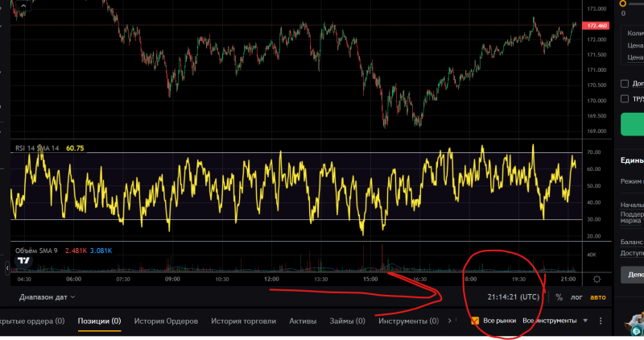Click the 21:14:21 (UTC) timezone clock
The image size is (644, 340).
(513, 296)
